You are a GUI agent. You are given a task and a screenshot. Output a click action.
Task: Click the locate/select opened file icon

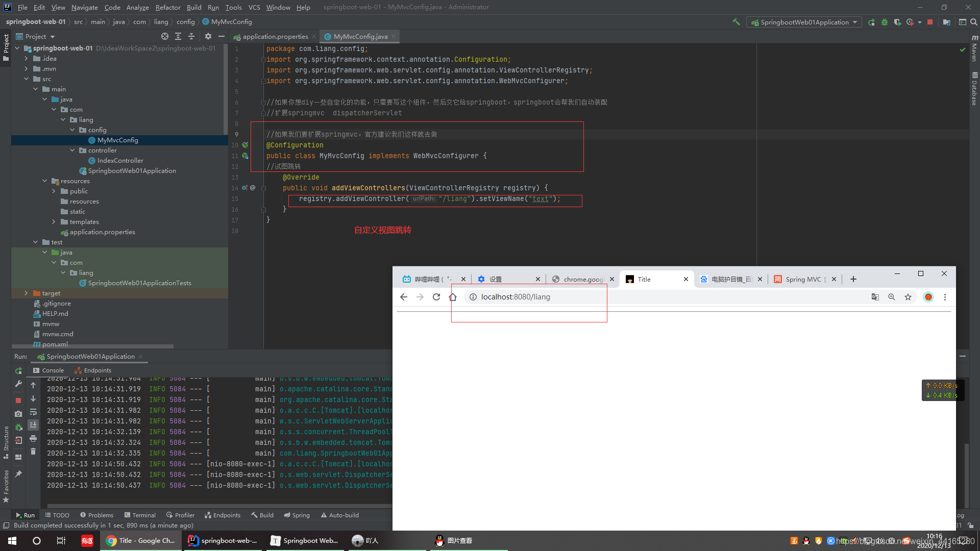pyautogui.click(x=164, y=36)
